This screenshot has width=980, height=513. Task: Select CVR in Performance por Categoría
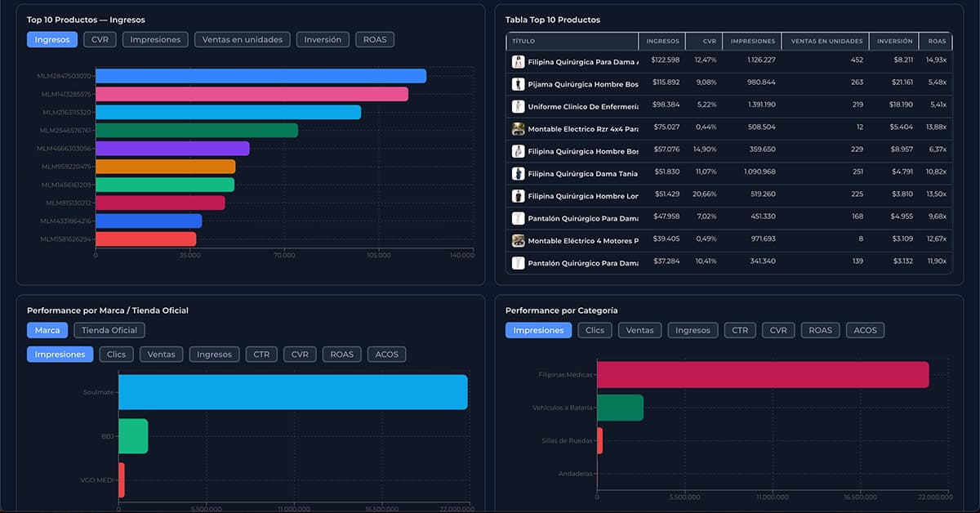tap(778, 330)
